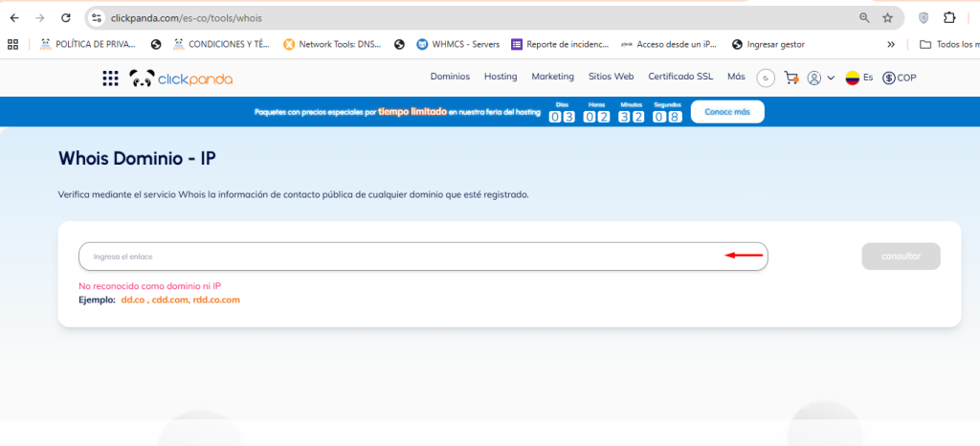Viewport: 980px width, 446px height.
Task: Open the zoom magnifier icon in the address bar
Action: pyautogui.click(x=864, y=18)
